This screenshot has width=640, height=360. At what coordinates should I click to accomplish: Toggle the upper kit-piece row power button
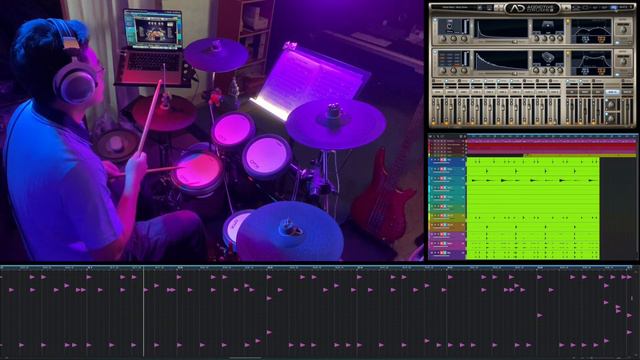pos(435,21)
